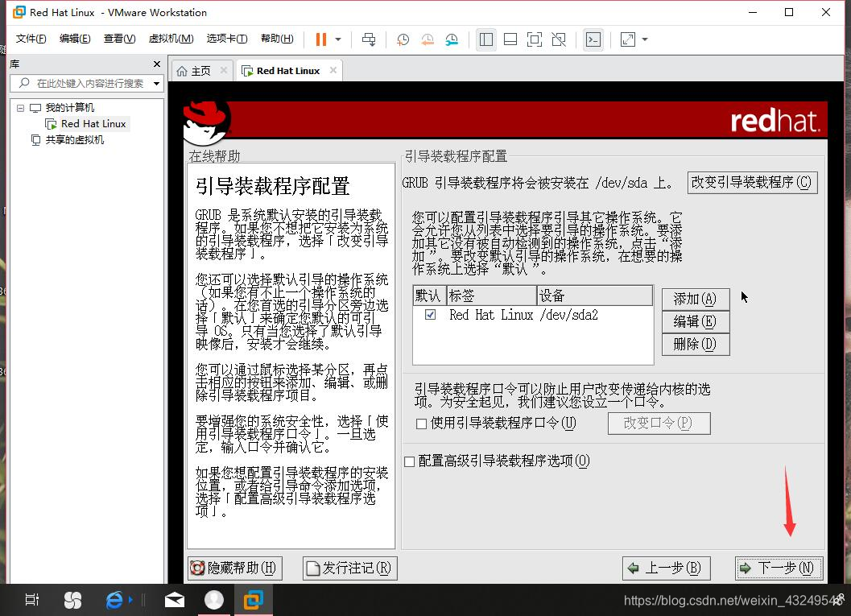Click the 设备 column header
Image resolution: width=851 pixels, height=616 pixels.
[595, 296]
